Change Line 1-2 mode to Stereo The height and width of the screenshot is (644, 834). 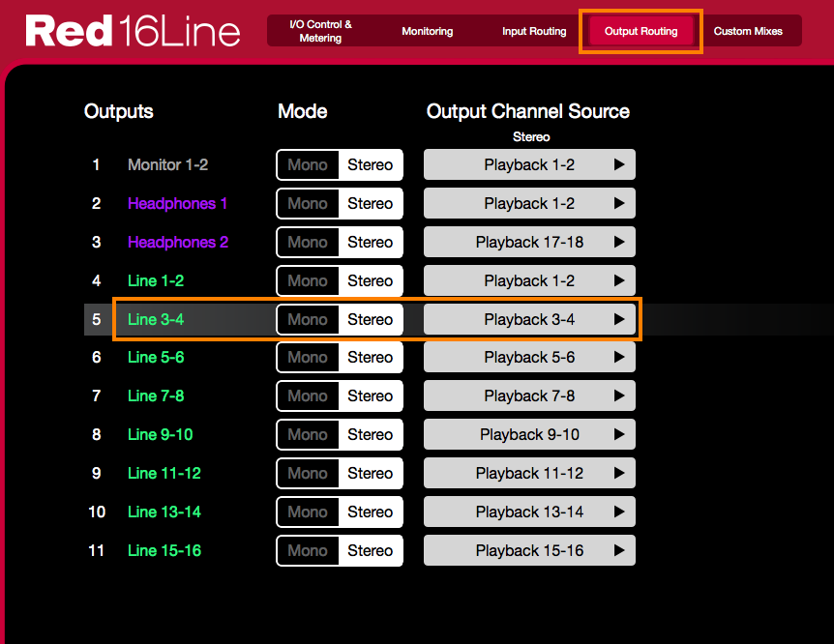click(371, 280)
